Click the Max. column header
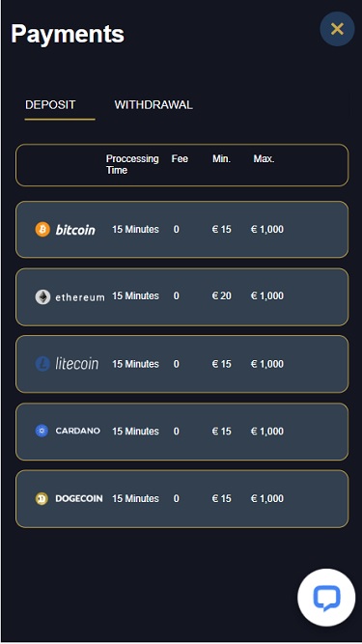362x644 pixels. click(264, 158)
